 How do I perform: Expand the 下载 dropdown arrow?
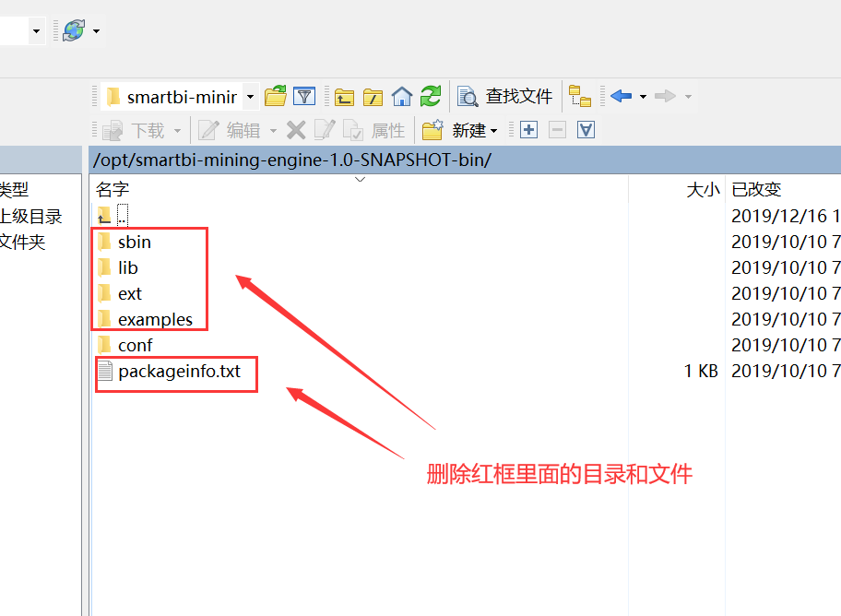[178, 131]
